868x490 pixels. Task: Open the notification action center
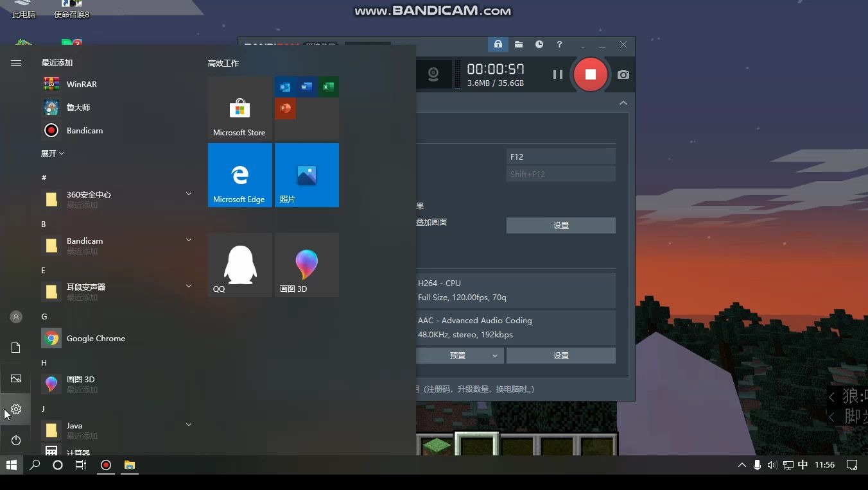(x=852, y=465)
